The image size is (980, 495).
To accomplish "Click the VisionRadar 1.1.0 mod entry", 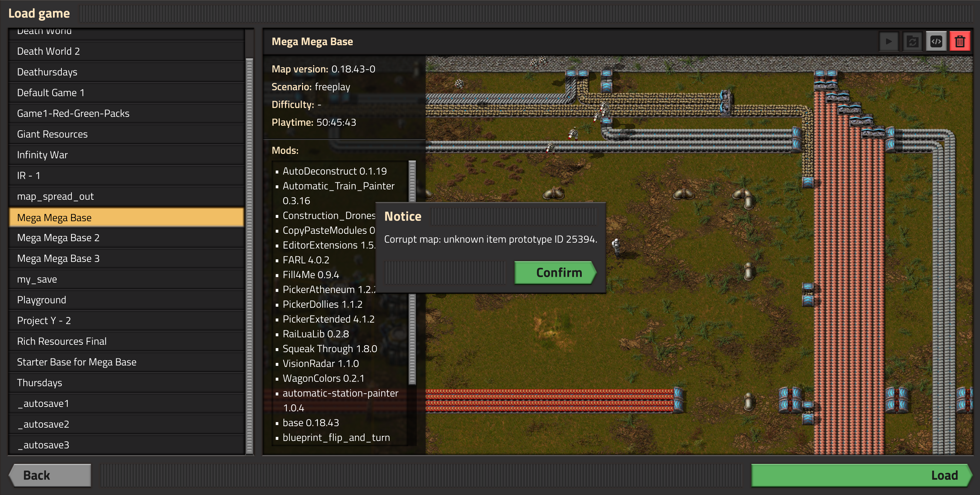I will (320, 364).
